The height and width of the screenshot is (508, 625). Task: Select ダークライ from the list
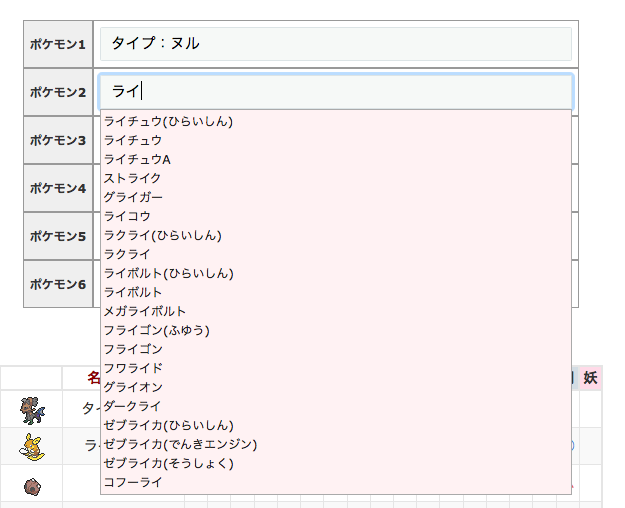coord(336,406)
